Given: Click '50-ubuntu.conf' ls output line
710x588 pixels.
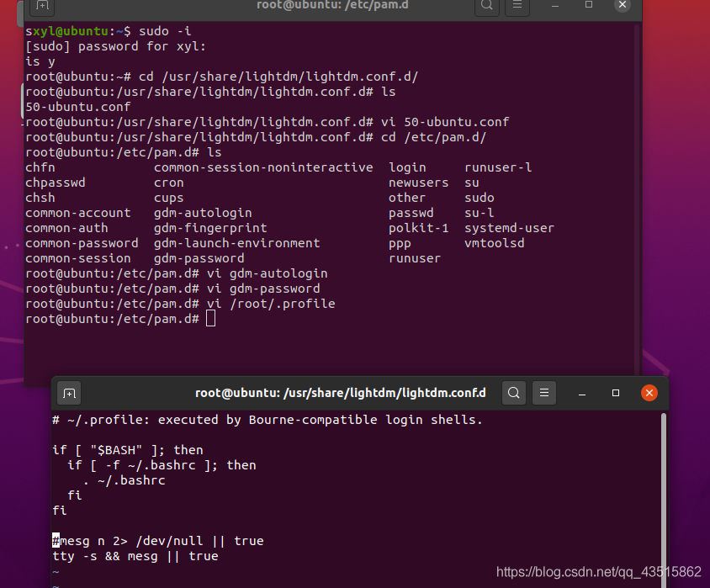Looking at the screenshot, I should [78, 108].
